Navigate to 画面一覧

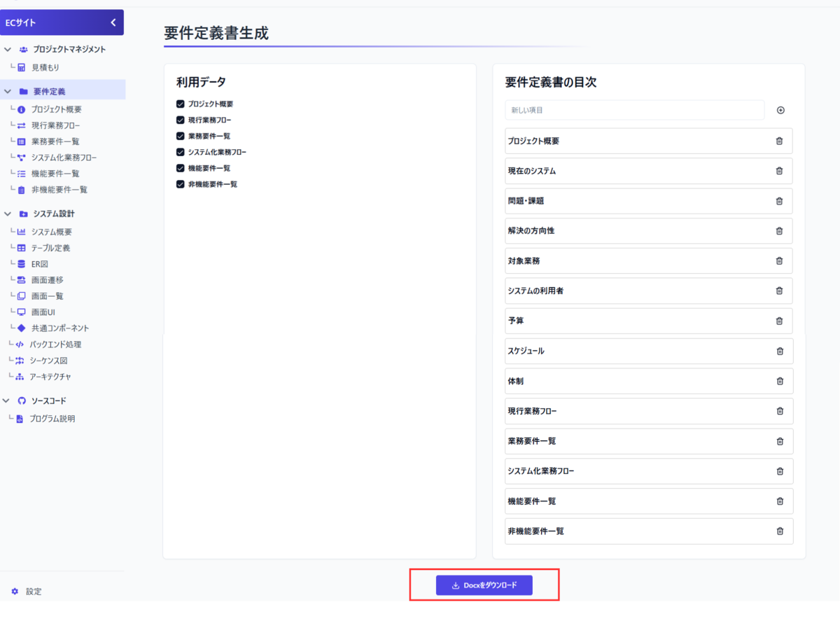pyautogui.click(x=48, y=296)
